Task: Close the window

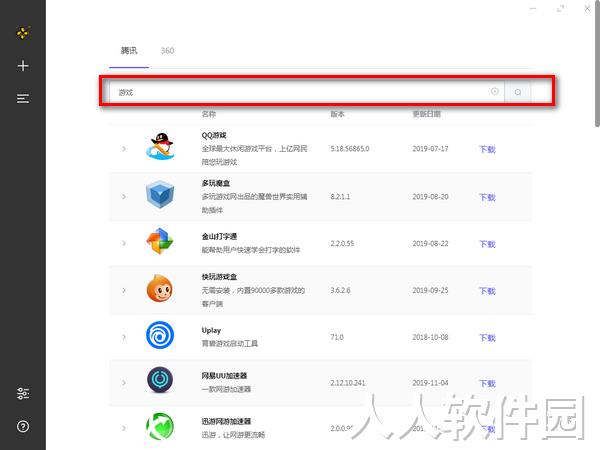Action: tap(587, 8)
